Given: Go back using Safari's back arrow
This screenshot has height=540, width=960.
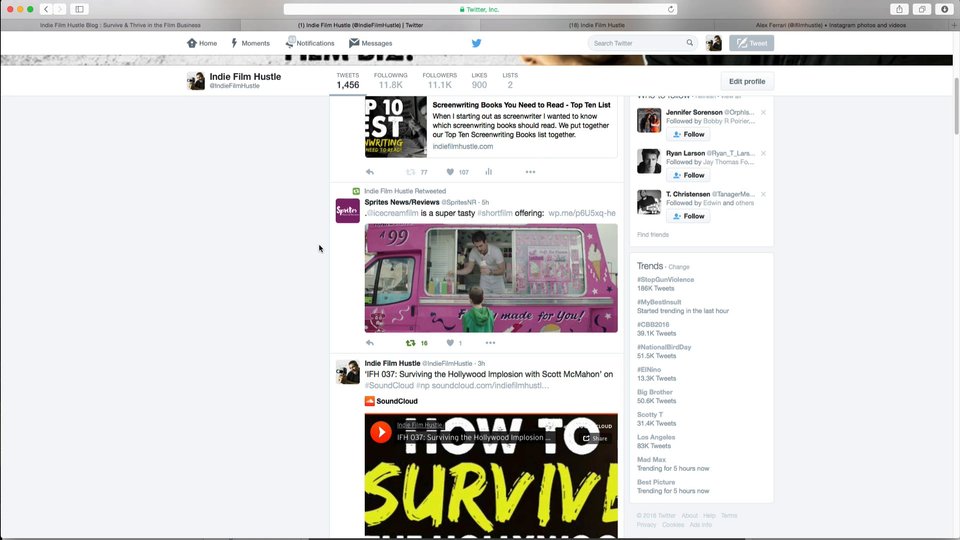Looking at the screenshot, I should (46, 9).
